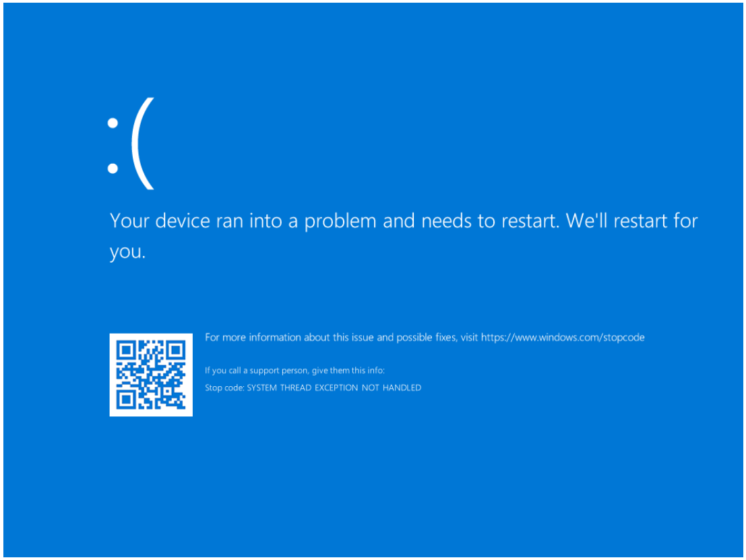Click the sad face emoticon

point(131,144)
